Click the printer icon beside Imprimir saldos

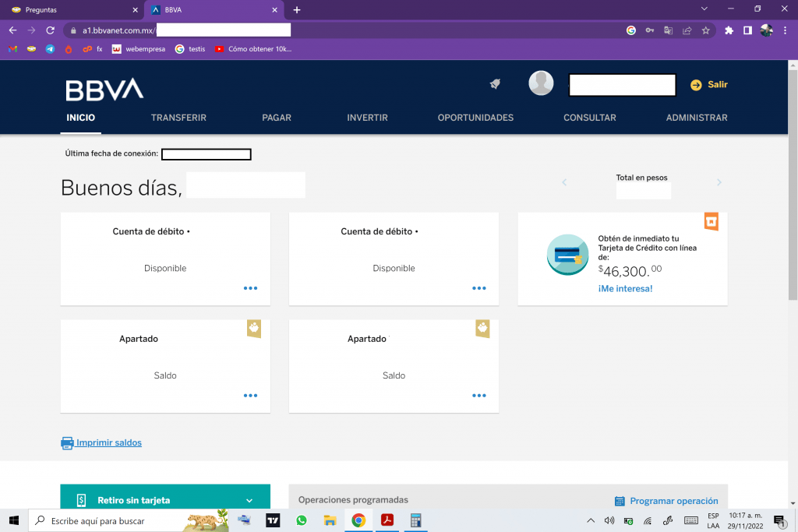coord(67,443)
